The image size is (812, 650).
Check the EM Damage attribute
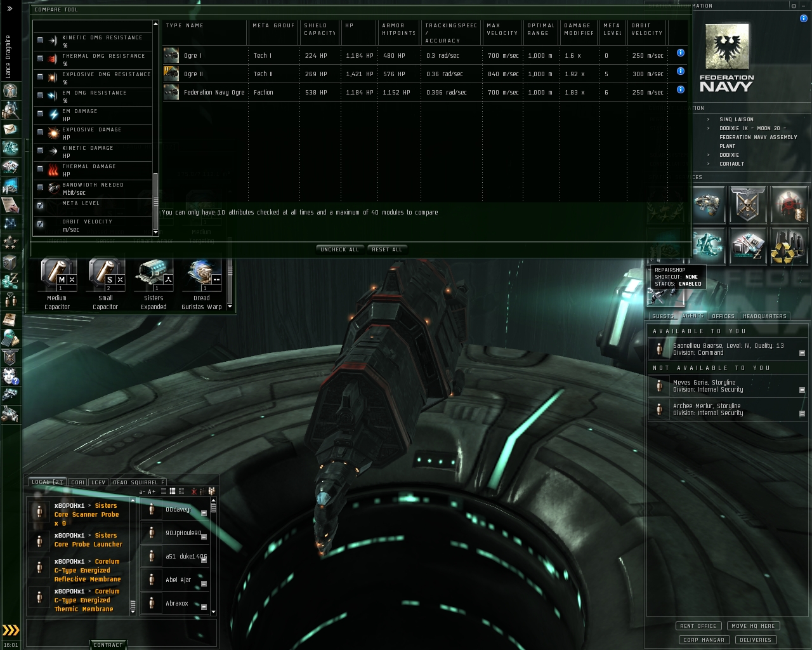[41, 114]
